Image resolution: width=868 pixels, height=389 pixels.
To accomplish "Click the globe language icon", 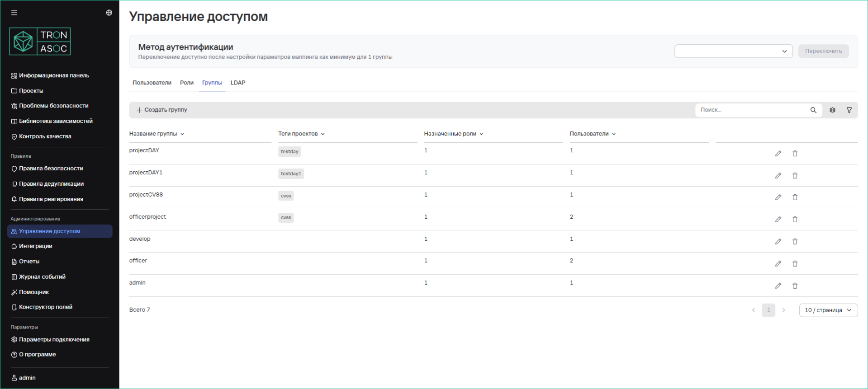I will tap(109, 13).
